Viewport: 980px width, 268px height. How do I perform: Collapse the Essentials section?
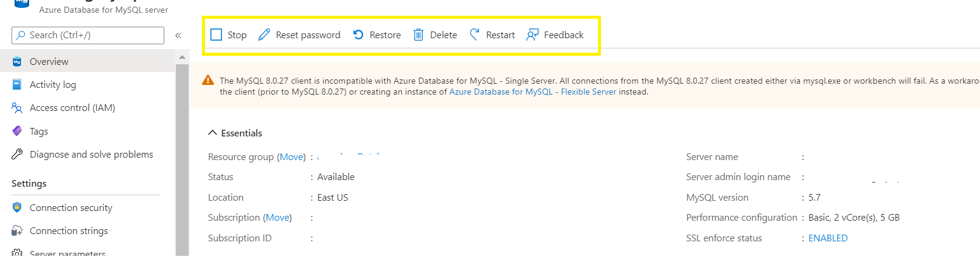coord(213,133)
